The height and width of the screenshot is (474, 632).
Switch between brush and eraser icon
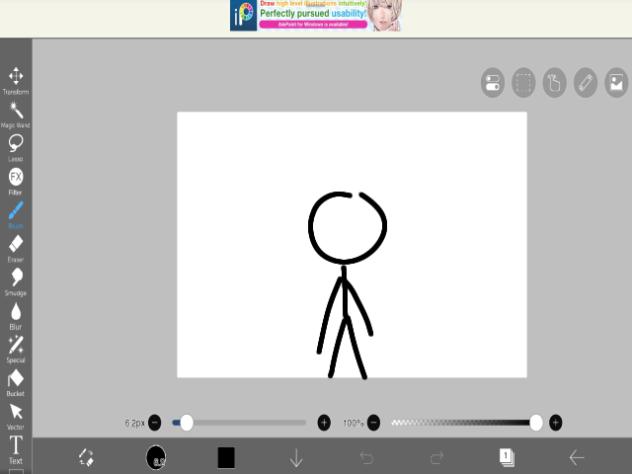pyautogui.click(x=86, y=457)
